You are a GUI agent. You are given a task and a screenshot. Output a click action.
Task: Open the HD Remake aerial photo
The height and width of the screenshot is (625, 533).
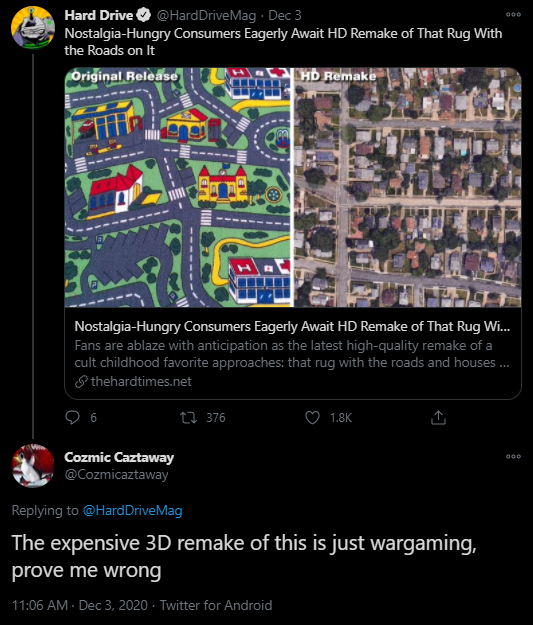click(407, 187)
